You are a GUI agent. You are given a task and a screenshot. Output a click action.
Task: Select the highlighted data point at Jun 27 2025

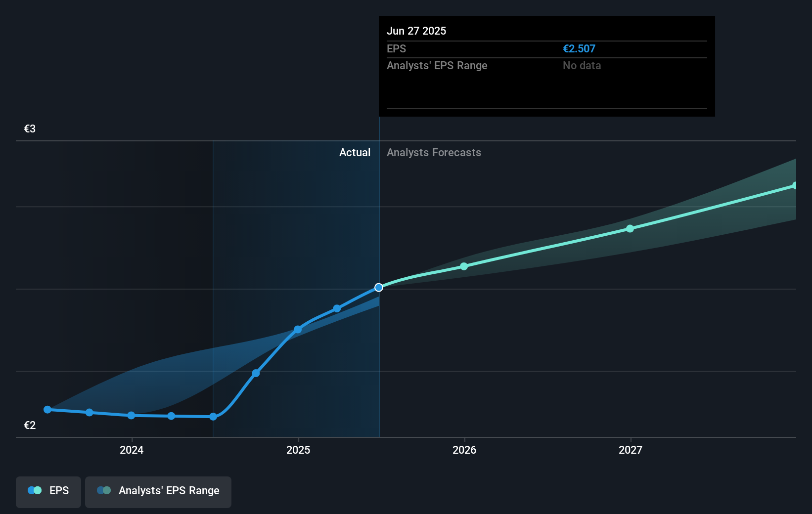tap(379, 287)
